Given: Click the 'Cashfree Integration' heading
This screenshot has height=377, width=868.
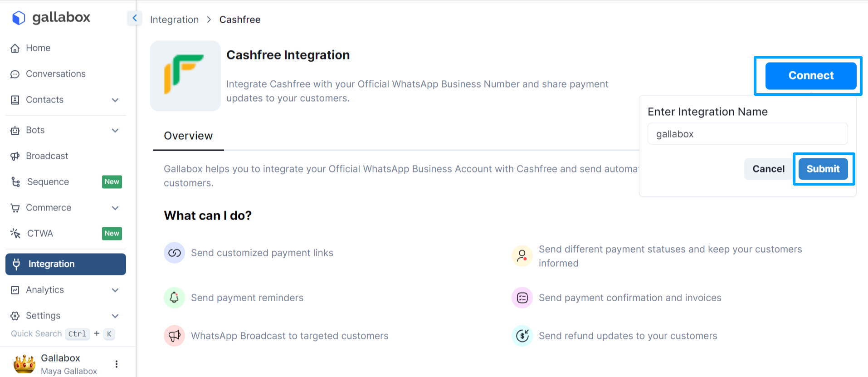Looking at the screenshot, I should (x=288, y=55).
